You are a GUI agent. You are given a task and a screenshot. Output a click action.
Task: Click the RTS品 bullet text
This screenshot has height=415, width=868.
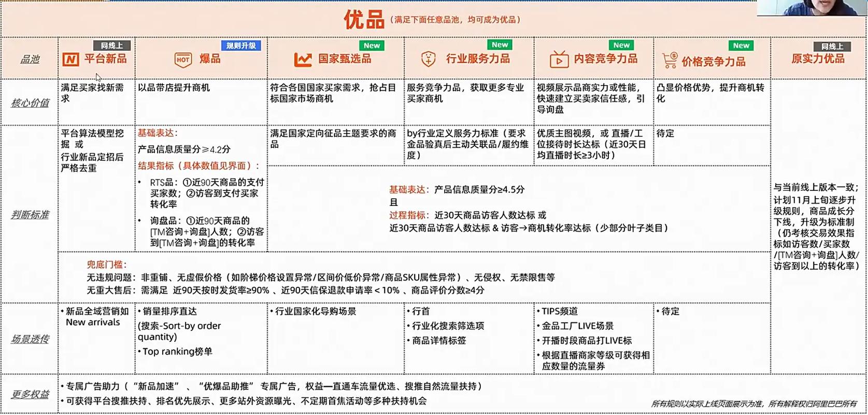[207, 193]
